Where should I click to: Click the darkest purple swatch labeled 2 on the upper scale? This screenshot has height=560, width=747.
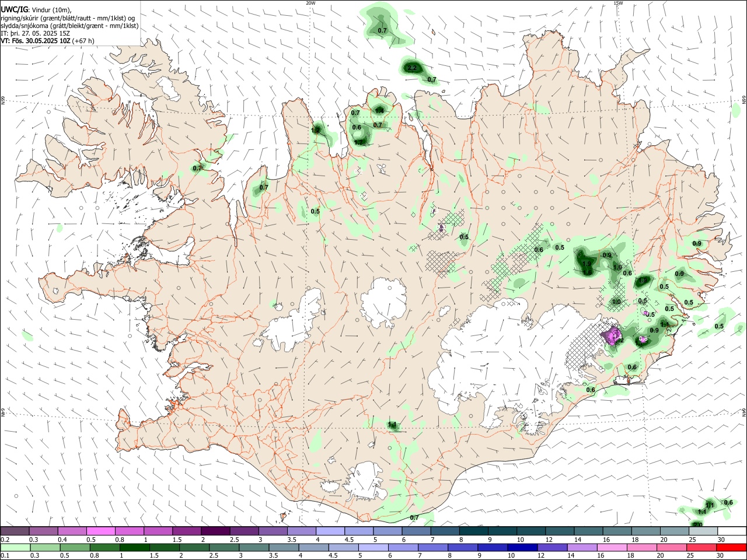click(x=215, y=531)
